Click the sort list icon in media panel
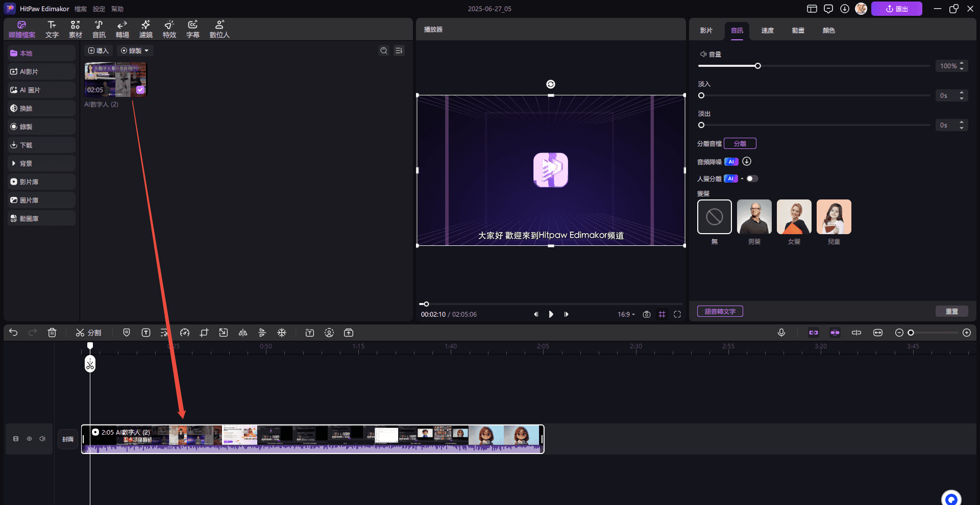 pos(399,50)
